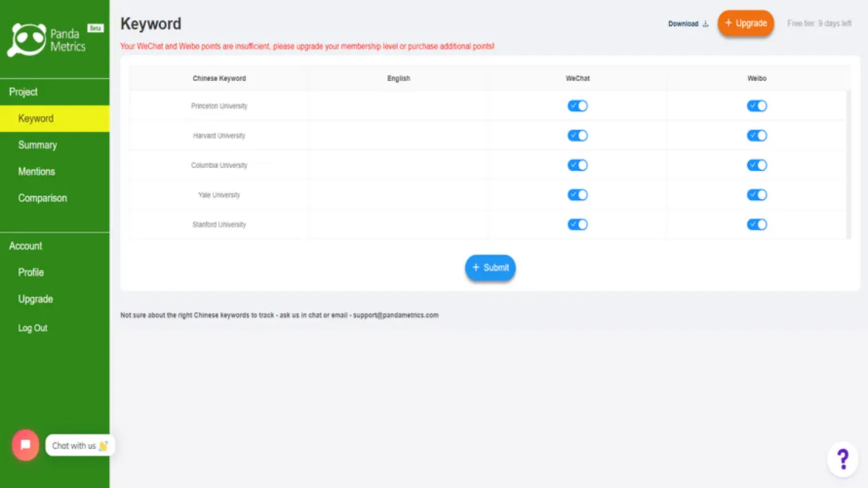The height and width of the screenshot is (488, 868).
Task: Click the purple question mark help icon
Action: (x=843, y=459)
